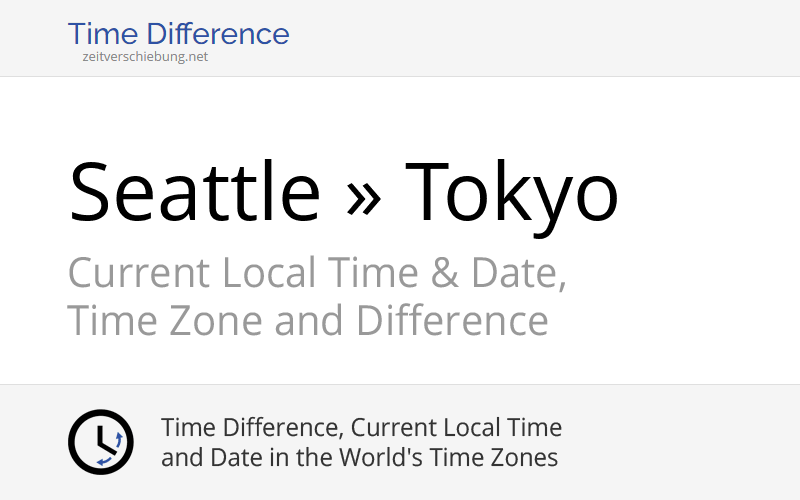This screenshot has width=800, height=500.
Task: Click the zeitverschiebung.net site name
Action: coord(146,57)
